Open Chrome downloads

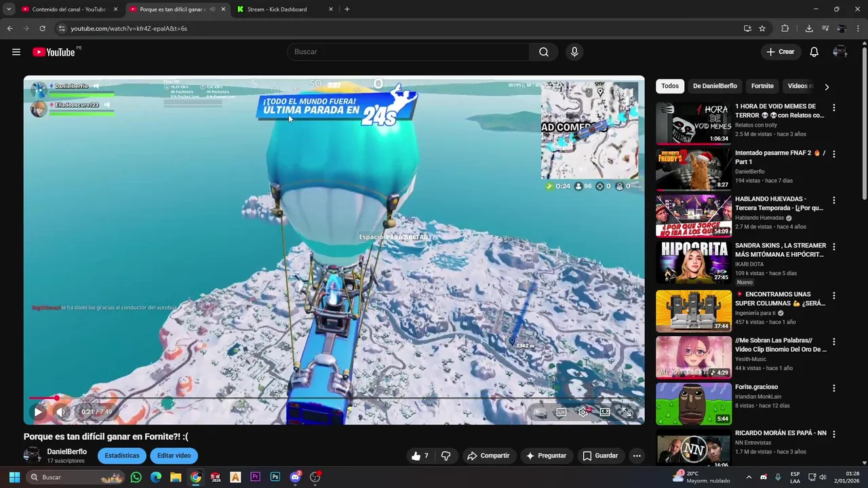(809, 28)
